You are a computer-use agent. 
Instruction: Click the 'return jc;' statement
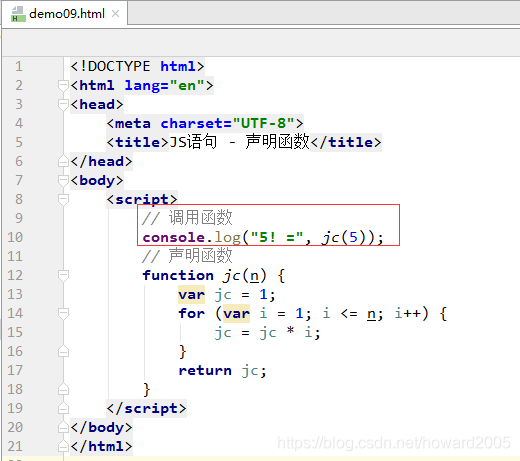(222, 371)
